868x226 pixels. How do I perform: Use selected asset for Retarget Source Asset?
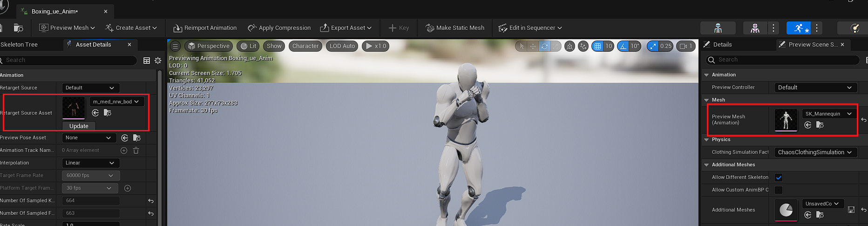pyautogui.click(x=95, y=113)
